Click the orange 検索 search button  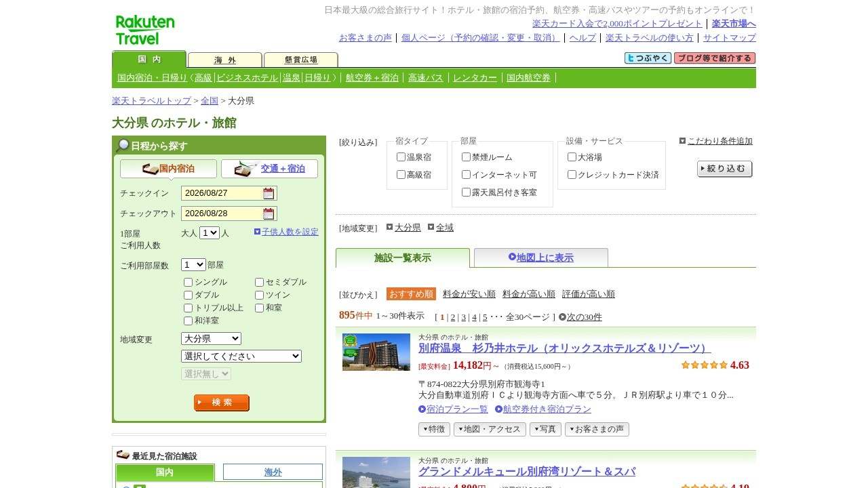coord(222,403)
